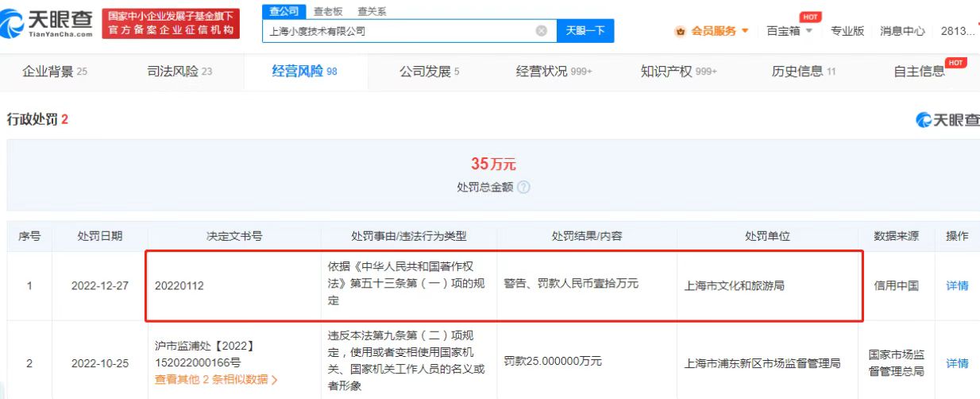This screenshot has height=399, width=980.
Task: Open user account 2813...
Action: point(957,31)
